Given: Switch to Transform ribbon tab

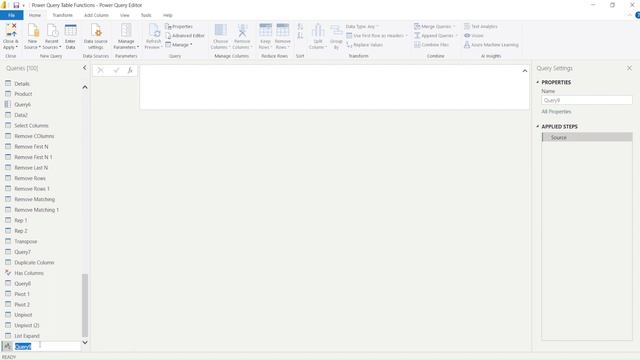Looking at the screenshot, I should 62,15.
